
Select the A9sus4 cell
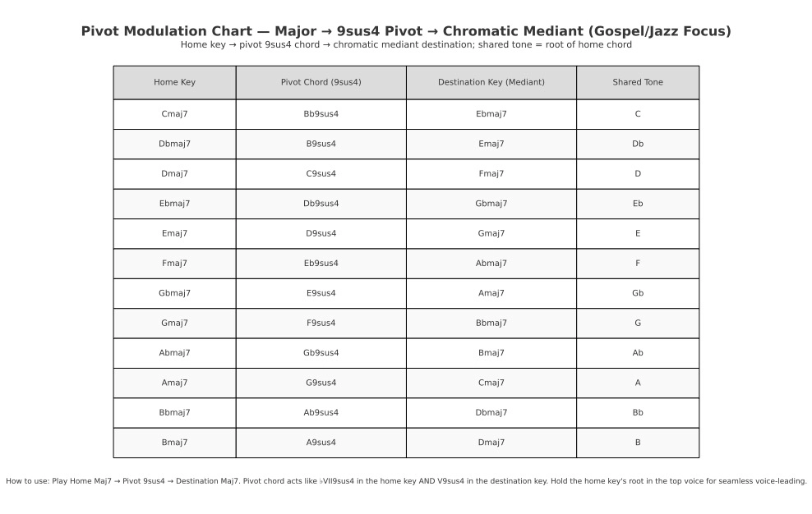pos(321,443)
